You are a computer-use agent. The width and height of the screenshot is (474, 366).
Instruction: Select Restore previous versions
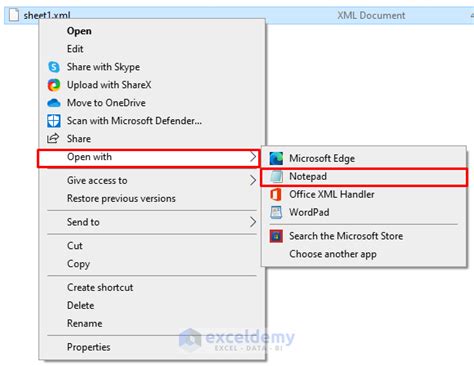click(x=152, y=199)
